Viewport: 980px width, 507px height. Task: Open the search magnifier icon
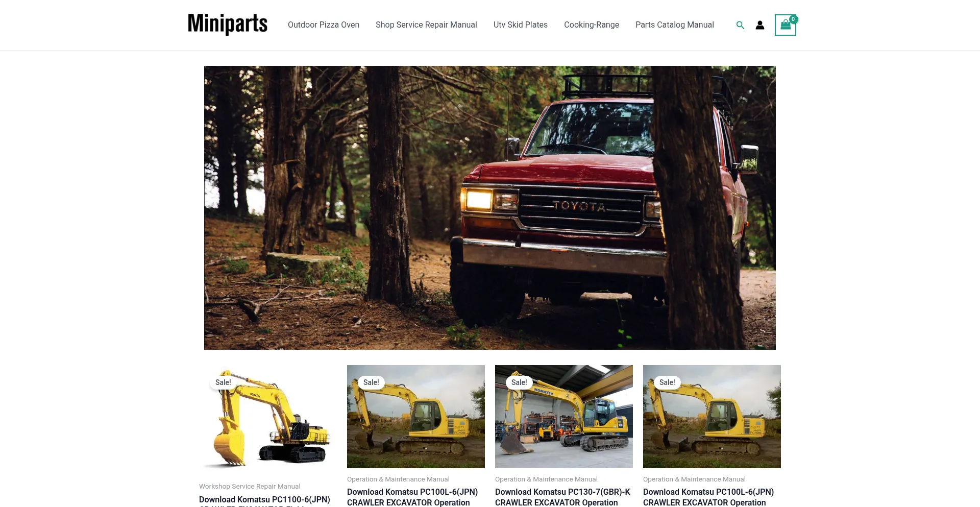tap(740, 25)
